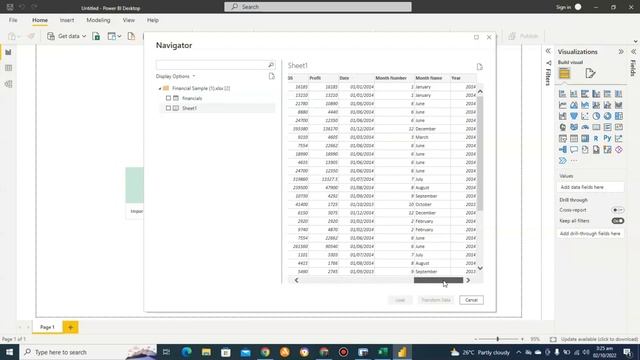Open the Data hub dropdown arrow
Image resolution: width=640 pixels, height=360 pixels.
click(x=119, y=36)
